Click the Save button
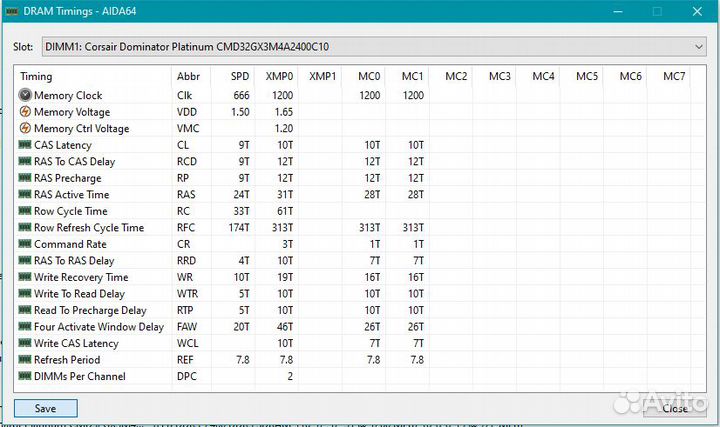Image resolution: width=720 pixels, height=427 pixels. coord(45,408)
